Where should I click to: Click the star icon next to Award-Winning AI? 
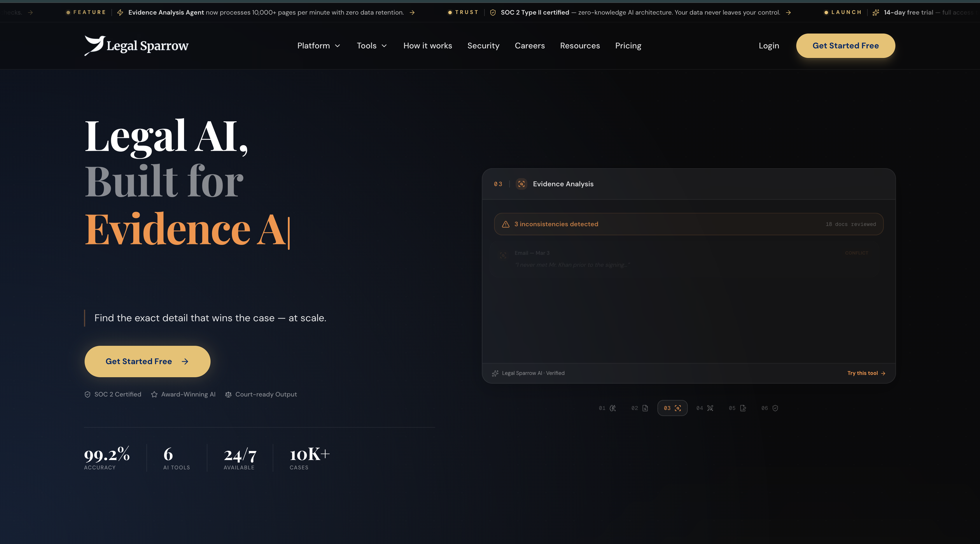154,395
